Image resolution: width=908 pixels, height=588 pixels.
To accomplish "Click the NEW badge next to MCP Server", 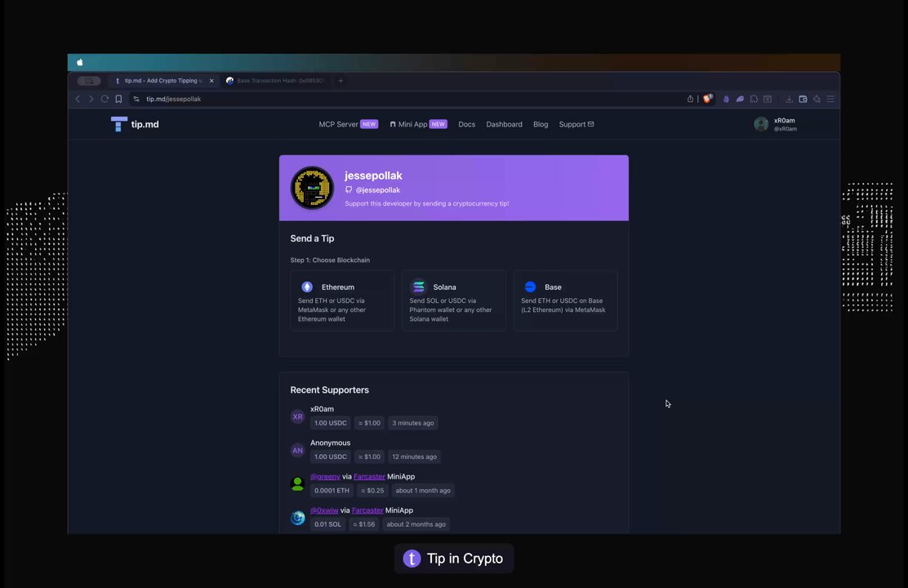I will 369,124.
